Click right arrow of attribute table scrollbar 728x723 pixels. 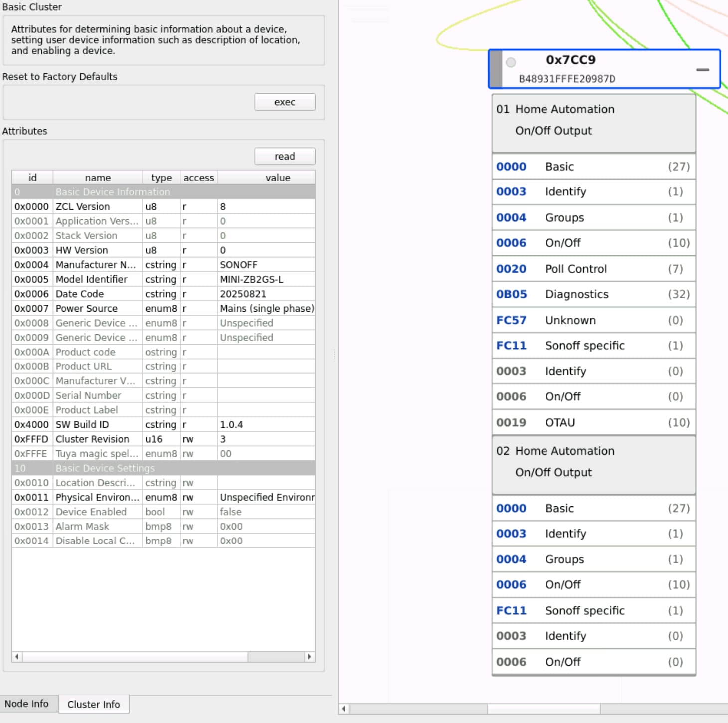(x=309, y=657)
